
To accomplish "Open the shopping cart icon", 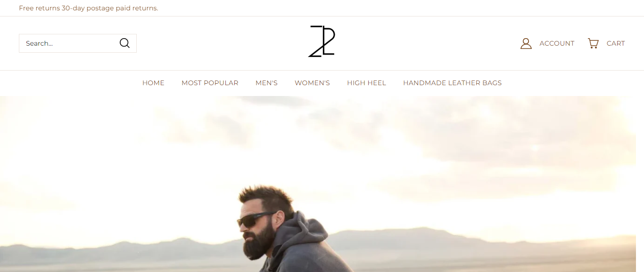I will (593, 43).
